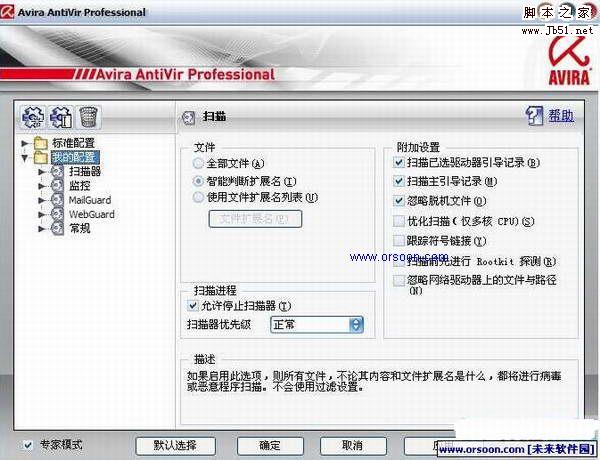This screenshot has height=460, width=600.
Task: Select the 标准配置 tree item
Action: (x=73, y=143)
